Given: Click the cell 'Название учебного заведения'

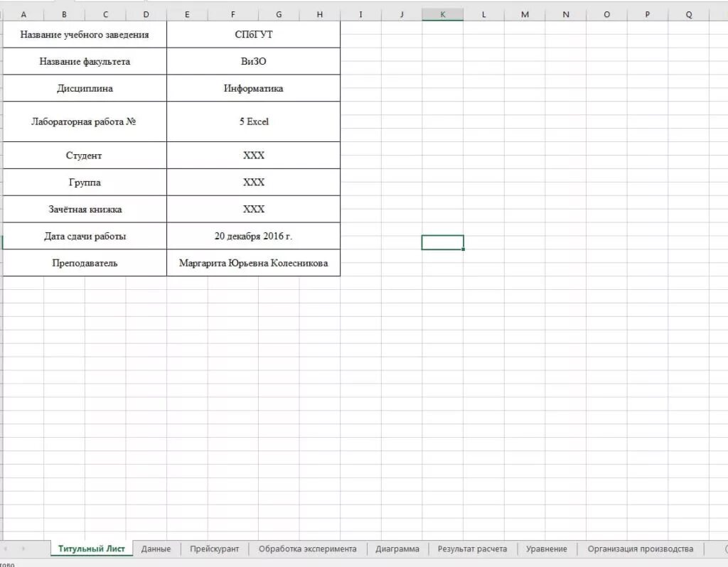Looking at the screenshot, I should [x=85, y=34].
